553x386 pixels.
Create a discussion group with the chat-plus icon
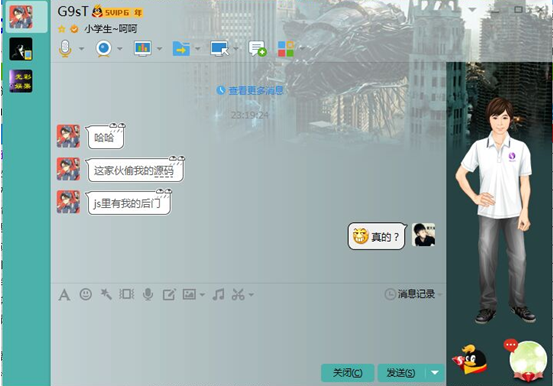[257, 48]
